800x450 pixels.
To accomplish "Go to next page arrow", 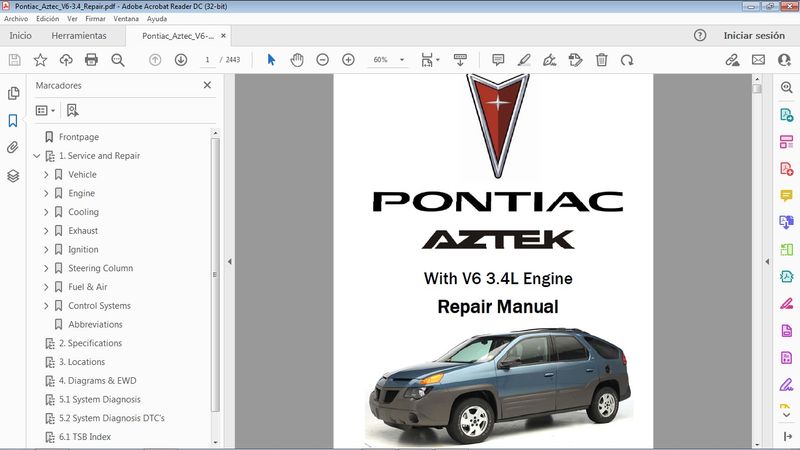I will point(181,60).
